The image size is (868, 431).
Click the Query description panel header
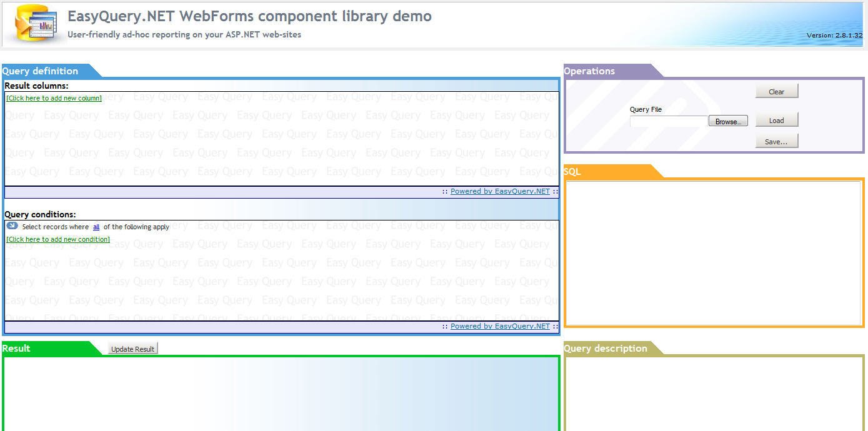605,349
